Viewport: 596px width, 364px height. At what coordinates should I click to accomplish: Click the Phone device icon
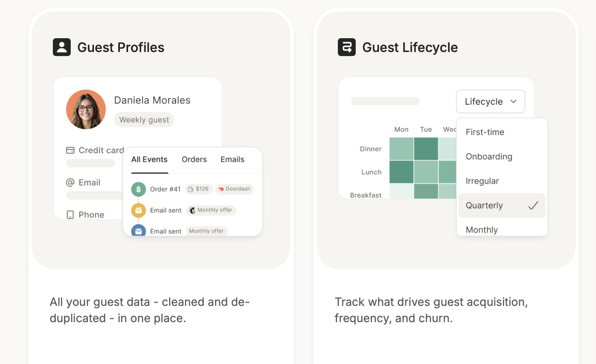pyautogui.click(x=70, y=215)
